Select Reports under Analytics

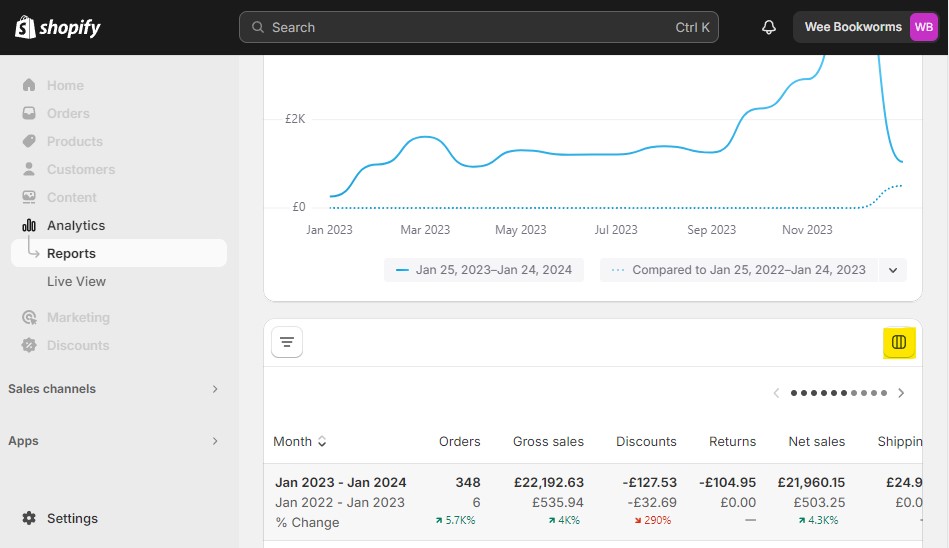(119, 253)
